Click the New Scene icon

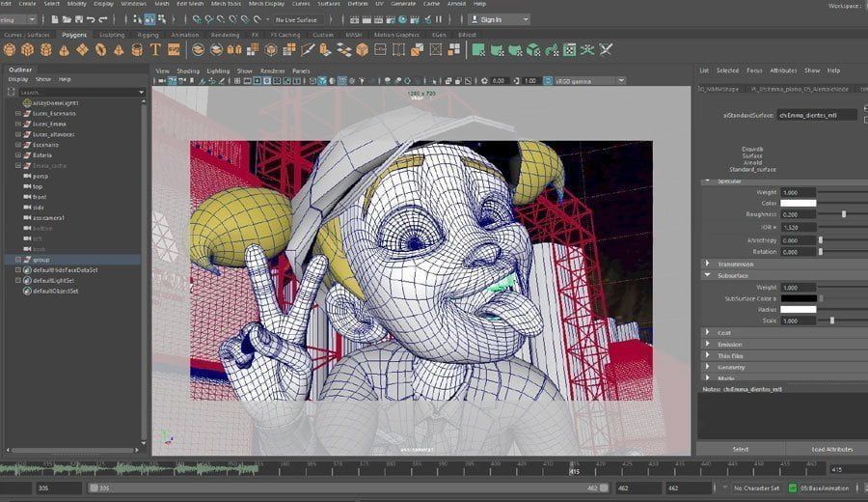pos(55,19)
